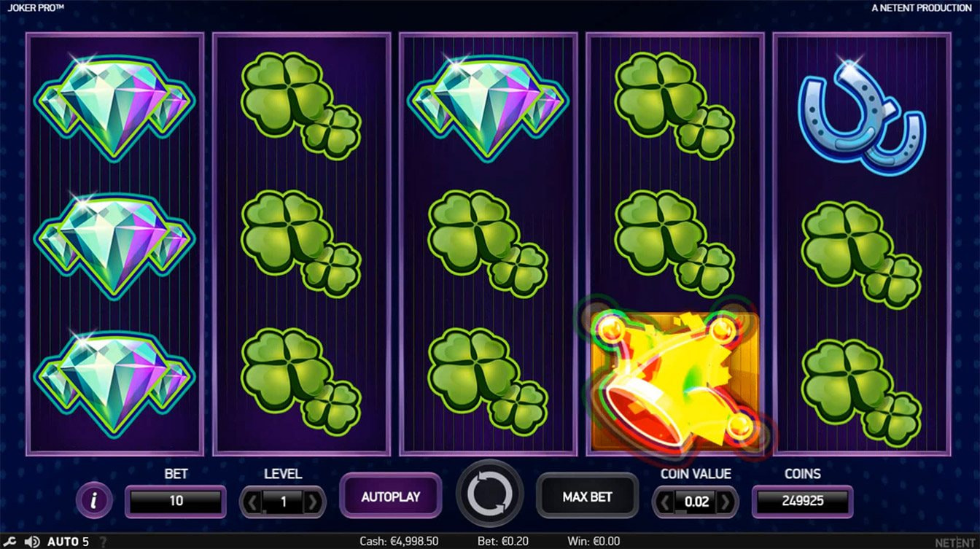980x549 pixels.
Task: Click the diamond symbol on third reel
Action: (x=488, y=106)
